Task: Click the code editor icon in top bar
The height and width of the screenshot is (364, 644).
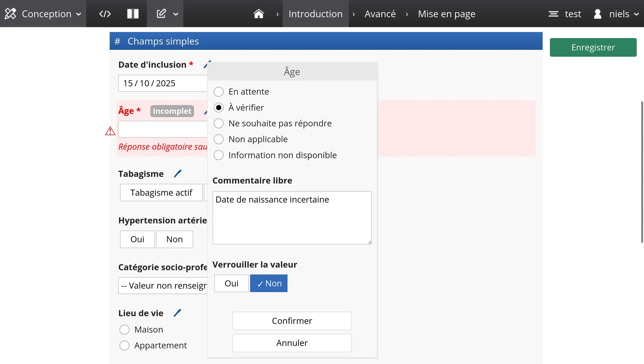Action: click(105, 14)
